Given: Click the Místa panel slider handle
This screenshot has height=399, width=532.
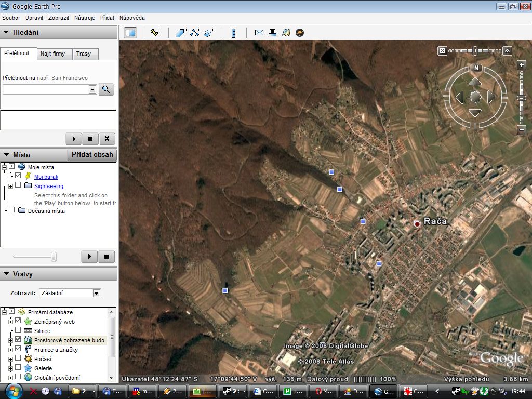Looking at the screenshot, I should pyautogui.click(x=54, y=257).
